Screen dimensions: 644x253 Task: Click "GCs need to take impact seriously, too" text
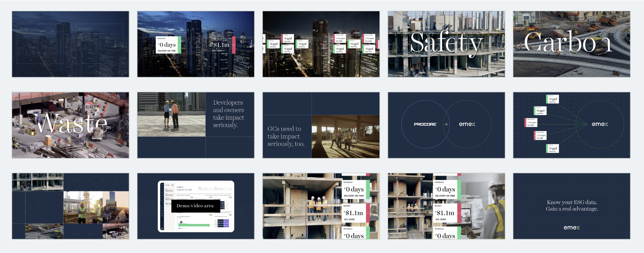(286, 136)
